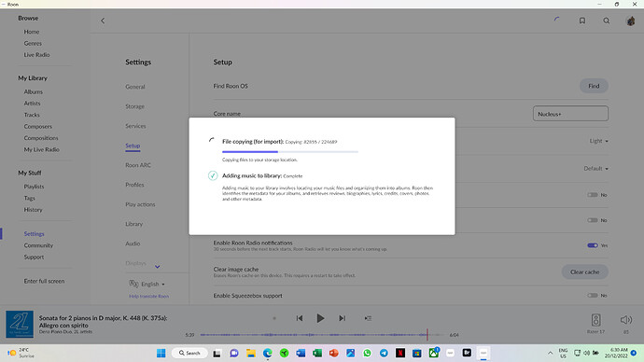Screen dimensions: 644x362
Task: Open the play queue icon
Action: tap(368, 318)
